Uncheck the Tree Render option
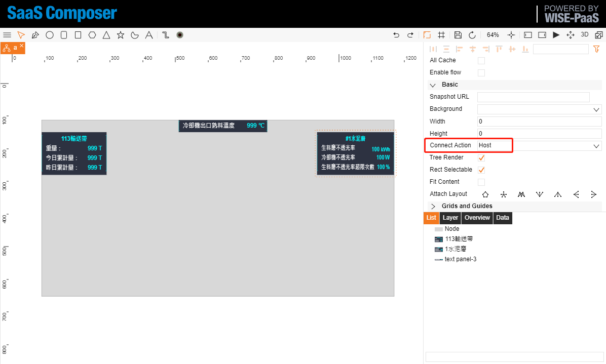 click(481, 158)
